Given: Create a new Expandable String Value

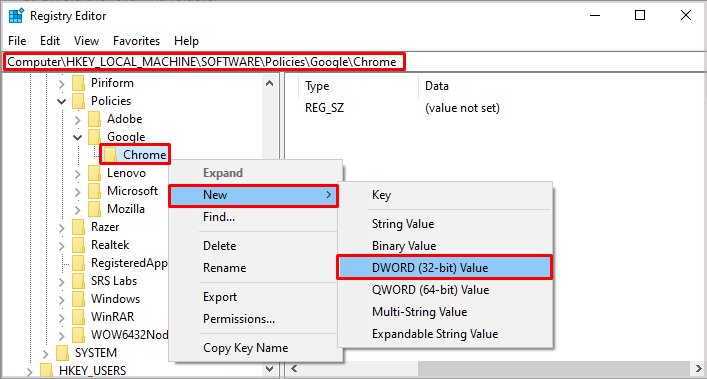Looking at the screenshot, I should point(445,334).
